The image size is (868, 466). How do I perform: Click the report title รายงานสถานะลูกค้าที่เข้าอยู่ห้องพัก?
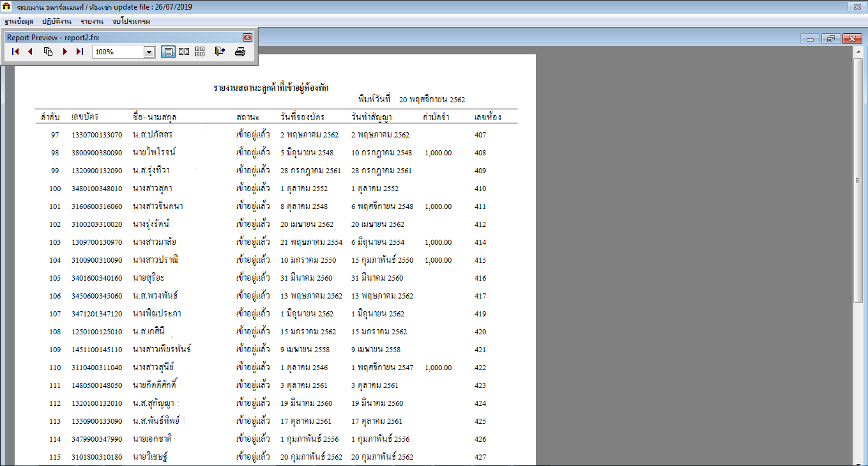[x=271, y=87]
